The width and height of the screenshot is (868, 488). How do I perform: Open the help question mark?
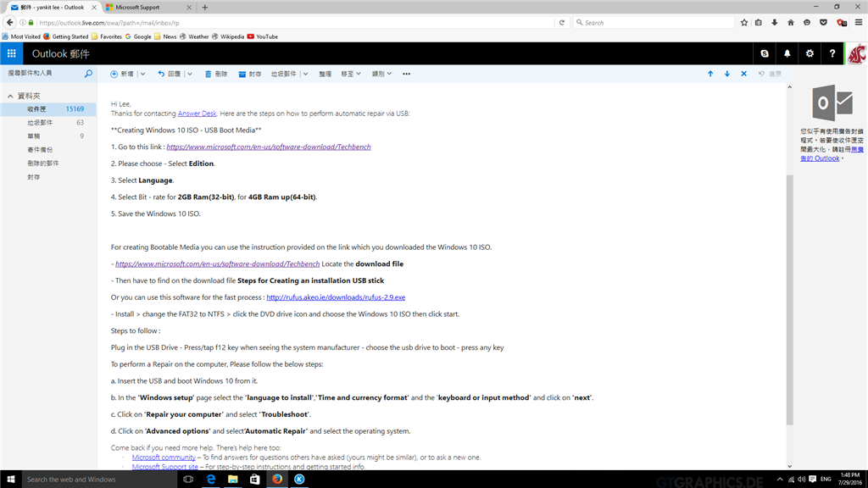click(x=832, y=53)
